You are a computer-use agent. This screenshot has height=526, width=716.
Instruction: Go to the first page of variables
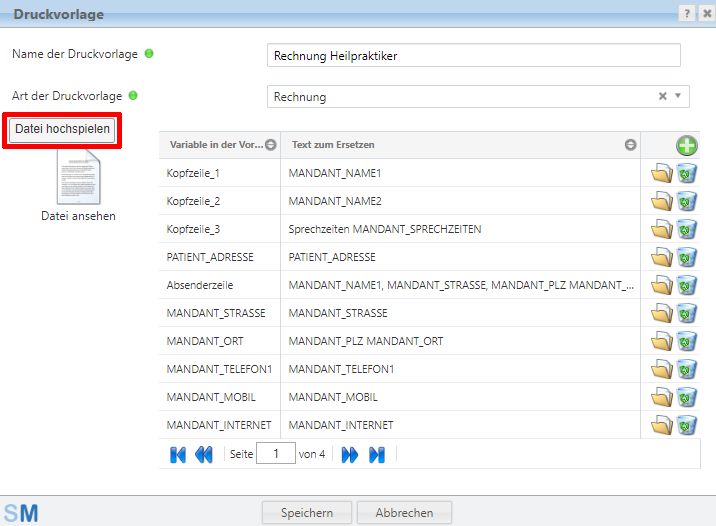point(178,455)
